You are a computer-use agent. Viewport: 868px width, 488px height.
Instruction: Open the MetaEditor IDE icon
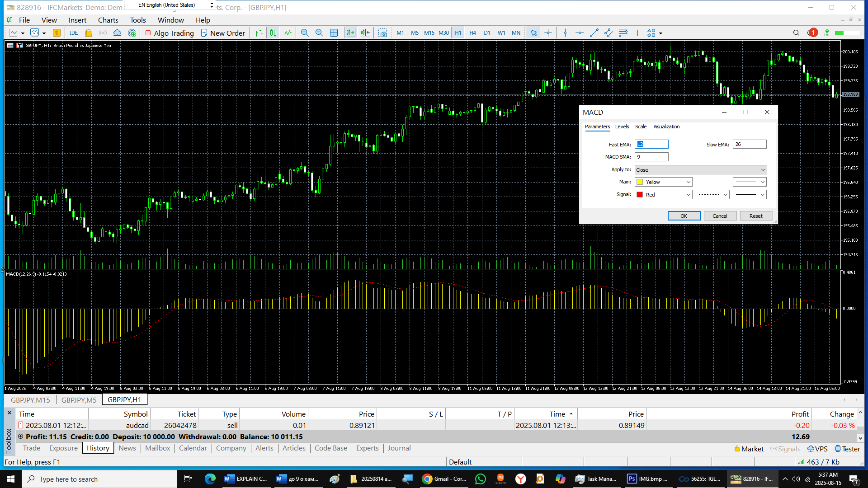pos(74,33)
